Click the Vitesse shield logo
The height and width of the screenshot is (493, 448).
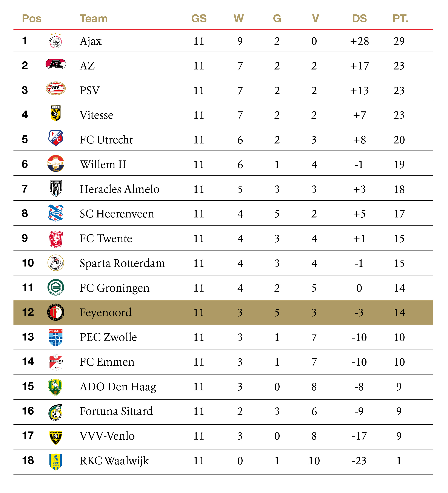56,113
